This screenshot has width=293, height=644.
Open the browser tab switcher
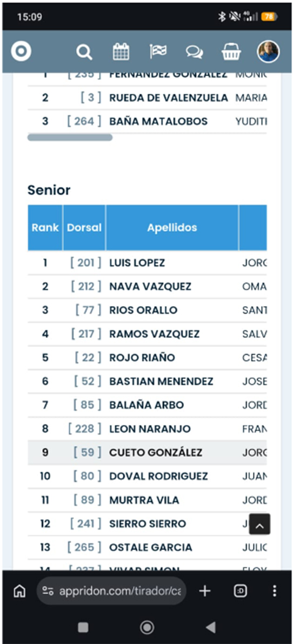(x=241, y=591)
